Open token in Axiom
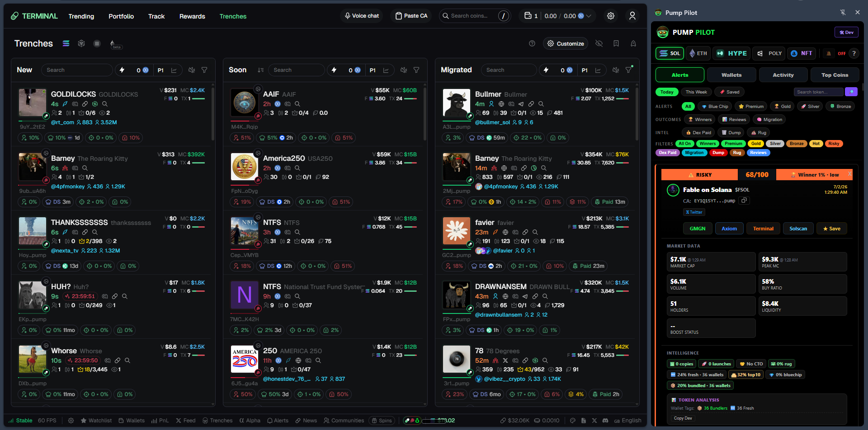 coord(729,229)
